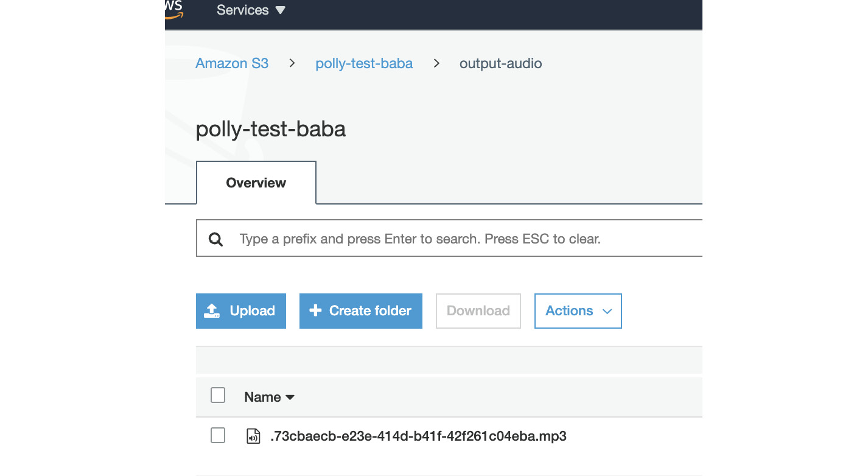
Task: Click the magnifying glass search icon
Action: coord(215,239)
